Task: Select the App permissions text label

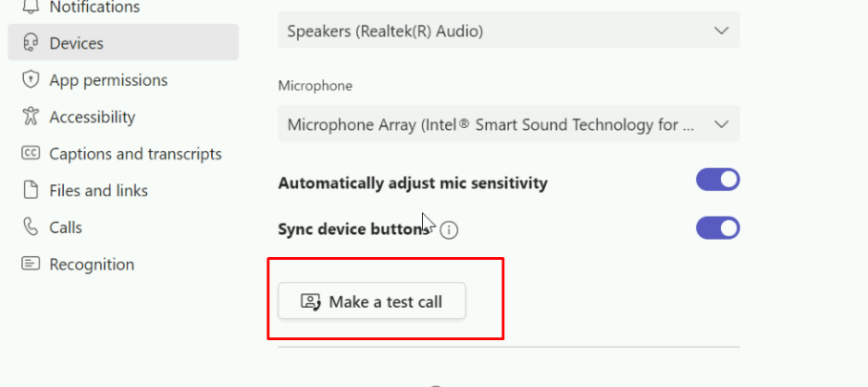Action: click(108, 80)
